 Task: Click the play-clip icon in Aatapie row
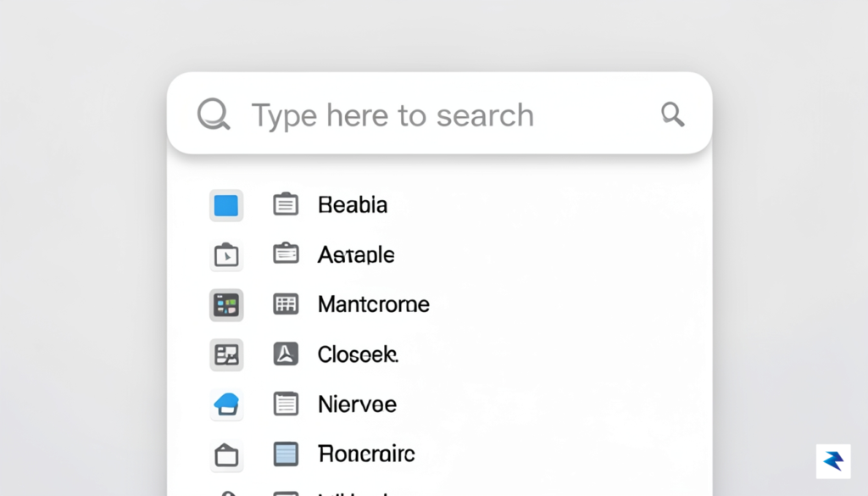tap(226, 256)
